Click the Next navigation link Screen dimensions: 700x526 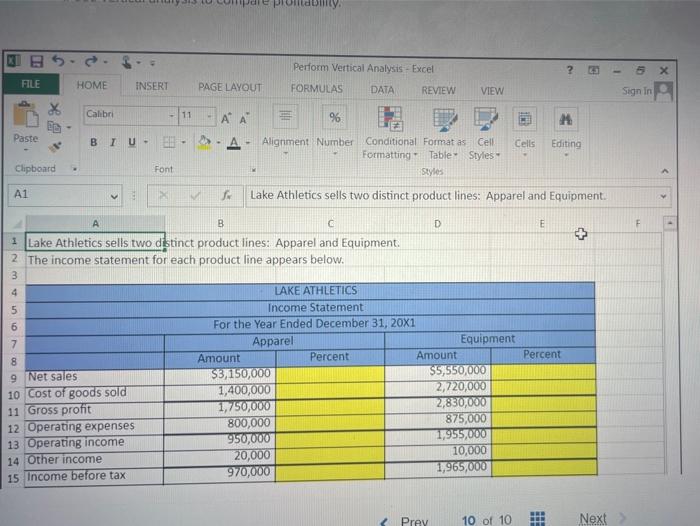[593, 518]
